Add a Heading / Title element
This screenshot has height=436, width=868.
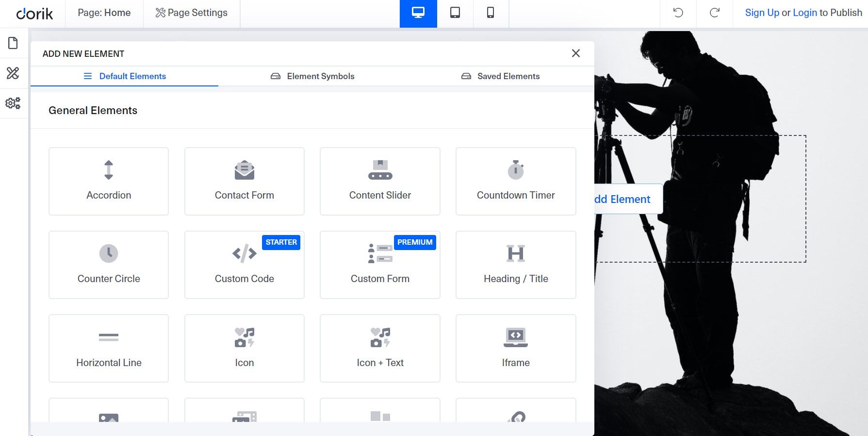pos(516,265)
